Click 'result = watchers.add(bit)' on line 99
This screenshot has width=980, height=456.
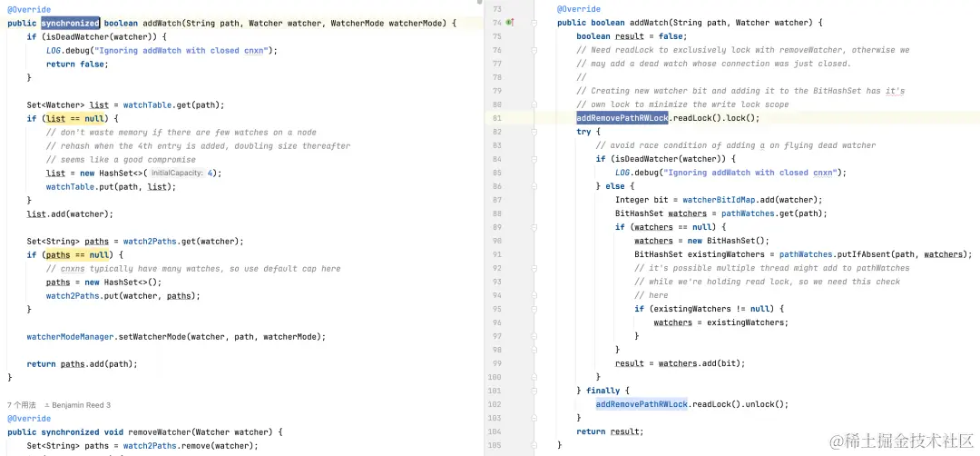coord(680,363)
